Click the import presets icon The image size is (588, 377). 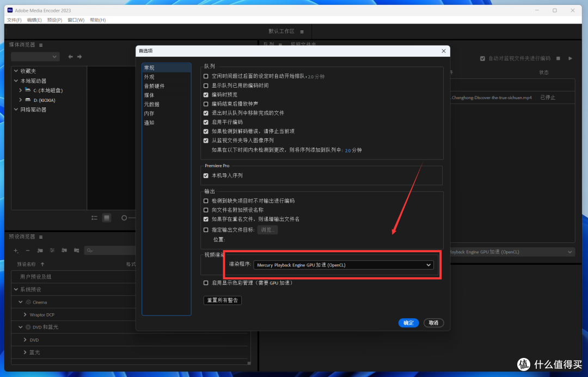click(64, 250)
